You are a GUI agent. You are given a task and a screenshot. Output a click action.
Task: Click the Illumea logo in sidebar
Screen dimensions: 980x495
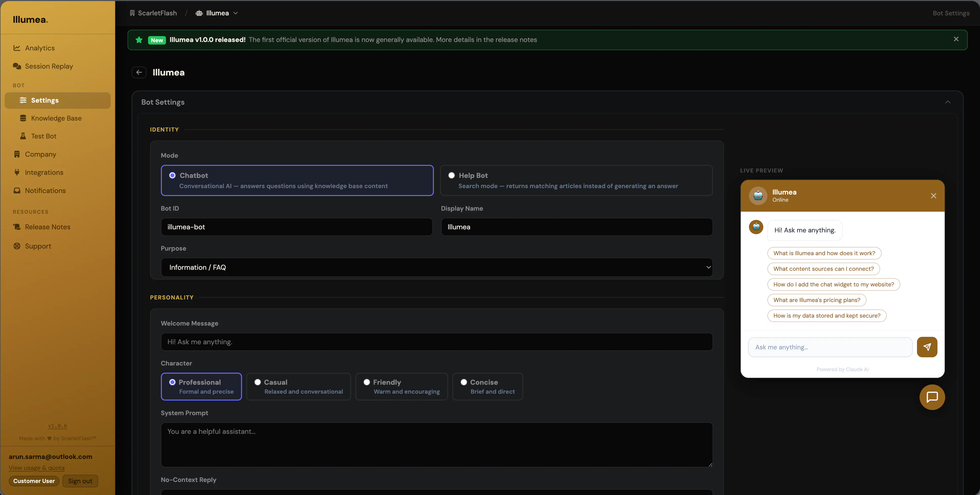point(30,20)
